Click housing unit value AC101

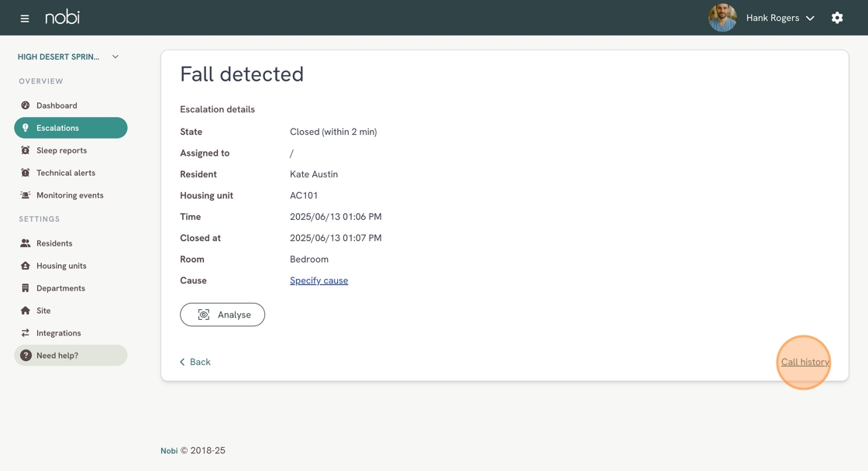point(304,195)
